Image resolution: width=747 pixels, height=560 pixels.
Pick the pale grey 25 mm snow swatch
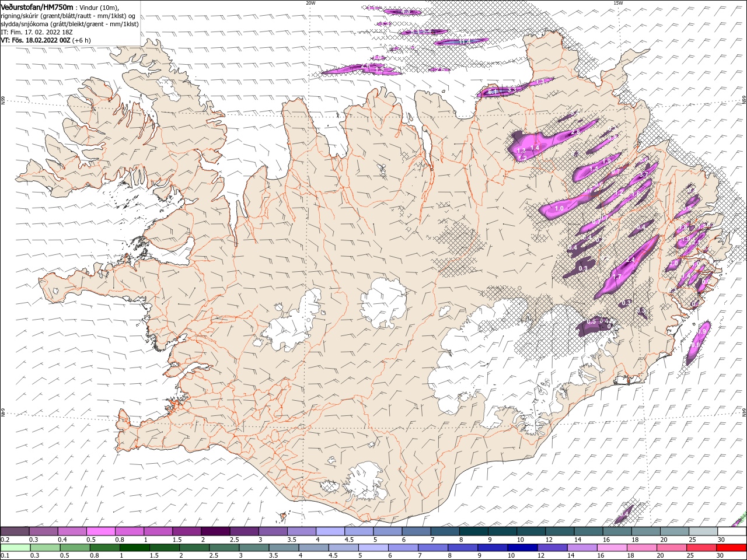(703, 531)
